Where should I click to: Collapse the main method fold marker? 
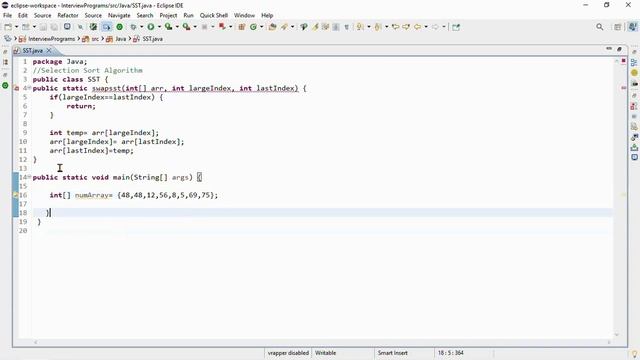pos(29,176)
